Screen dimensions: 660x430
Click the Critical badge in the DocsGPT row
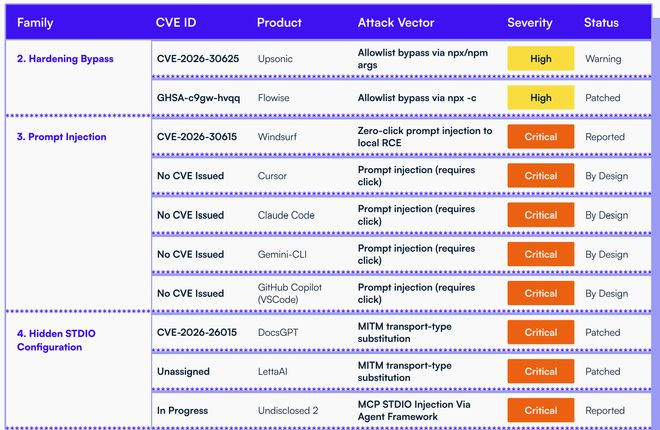(x=541, y=332)
